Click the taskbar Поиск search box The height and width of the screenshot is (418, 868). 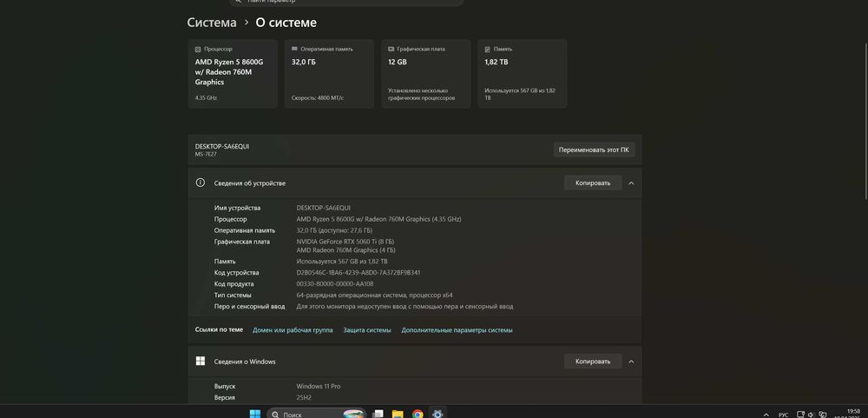pos(317,414)
